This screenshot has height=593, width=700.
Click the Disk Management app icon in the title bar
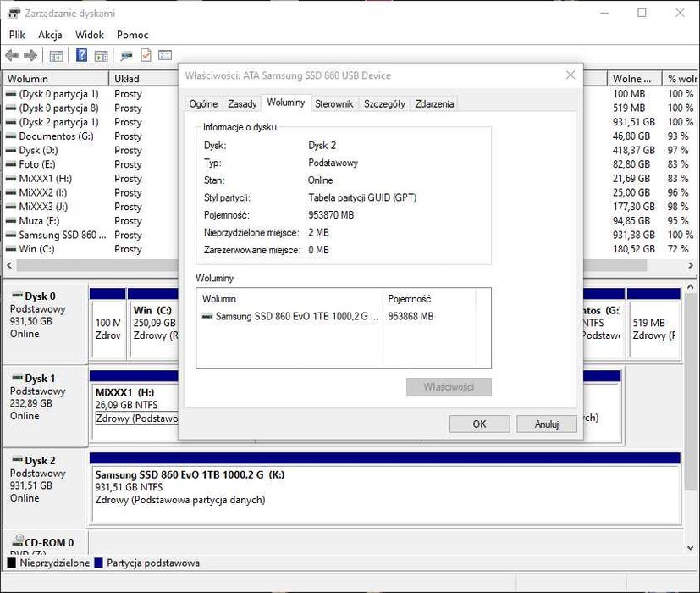[x=14, y=14]
